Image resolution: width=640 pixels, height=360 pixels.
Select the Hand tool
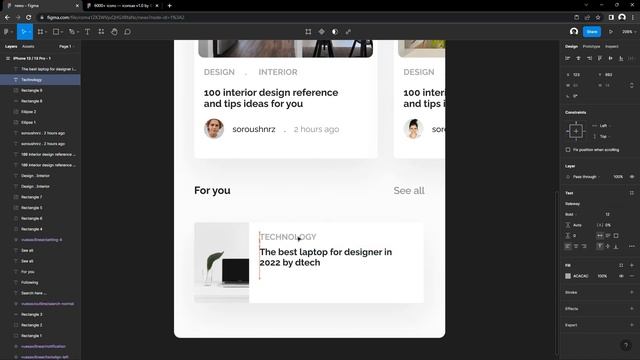point(114,31)
